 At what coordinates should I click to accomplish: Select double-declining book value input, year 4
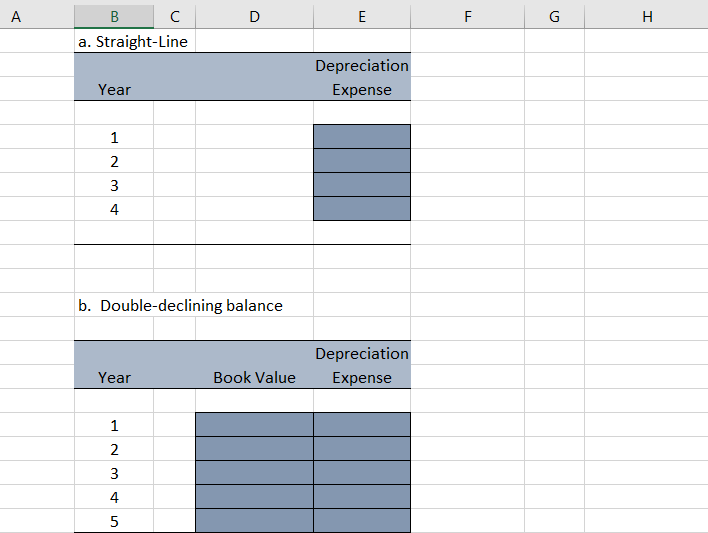[255, 496]
